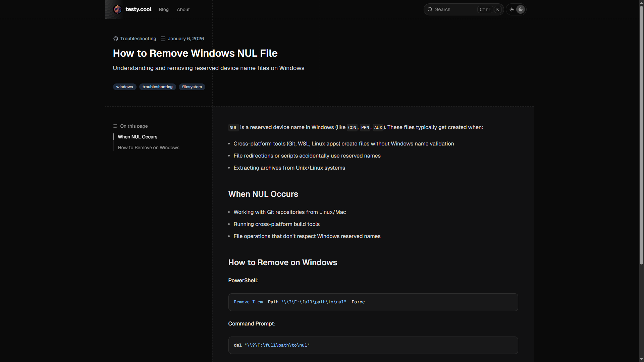Open the Blog menu item
Image resolution: width=644 pixels, height=362 pixels.
[164, 9]
